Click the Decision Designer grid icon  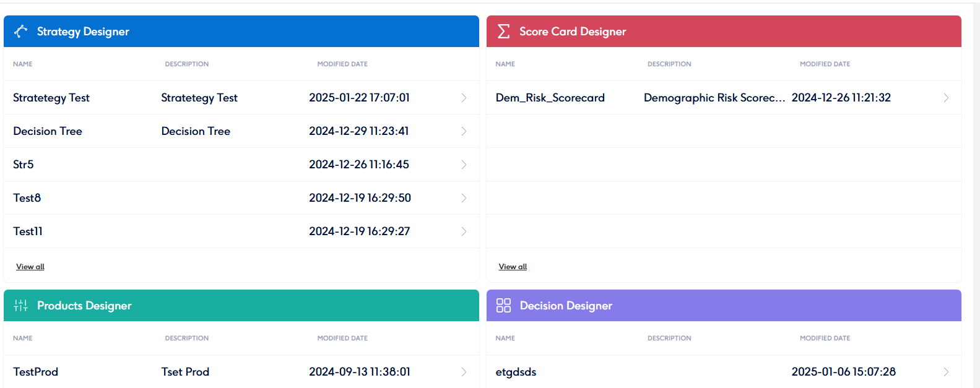[x=504, y=306]
